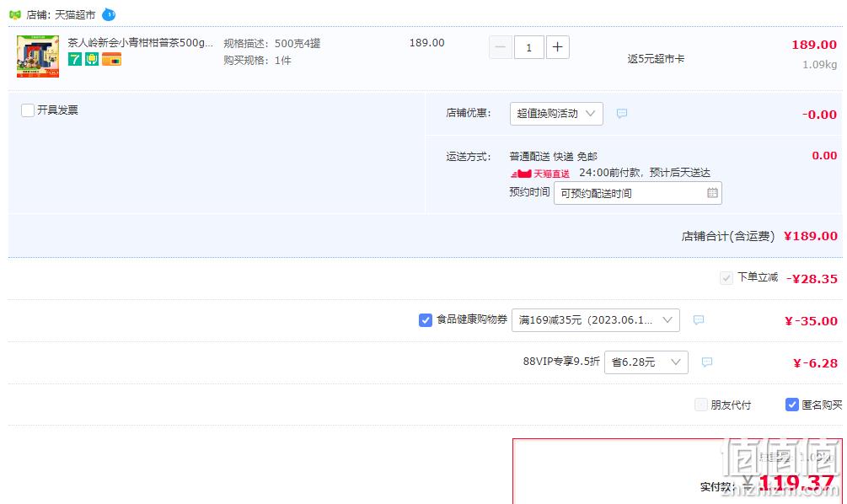Toggle the 下单立减 checkbox
This screenshot has width=847, height=504.
726,278
